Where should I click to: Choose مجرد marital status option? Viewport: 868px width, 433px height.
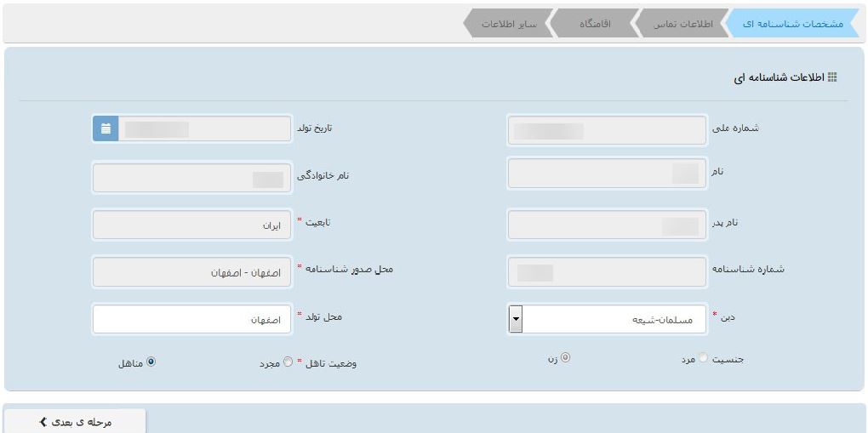(x=288, y=362)
